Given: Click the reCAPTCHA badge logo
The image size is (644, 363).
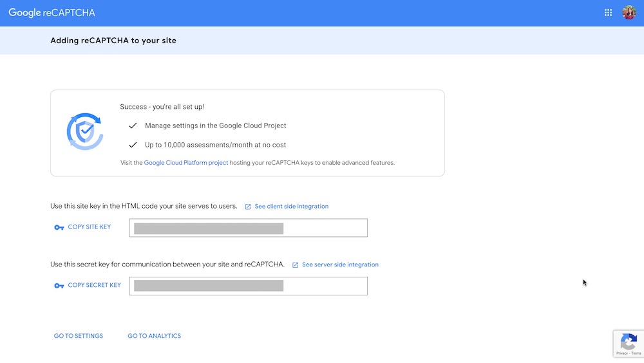Looking at the screenshot, I should [628, 341].
